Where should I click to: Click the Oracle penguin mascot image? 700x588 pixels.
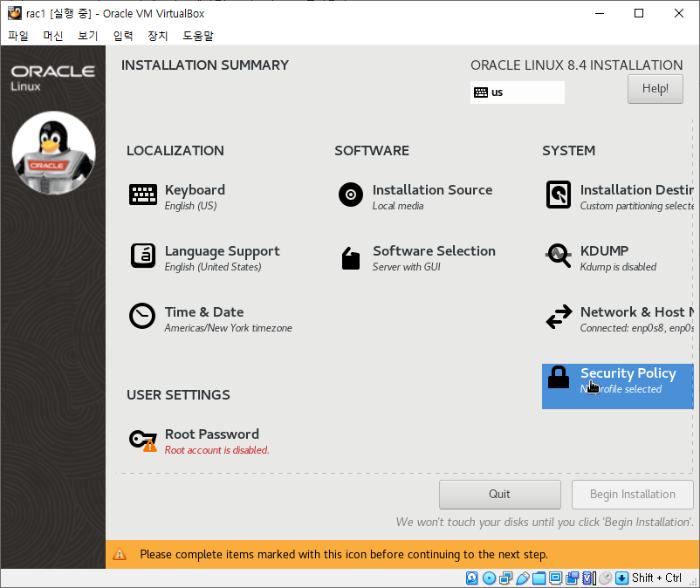(x=53, y=153)
